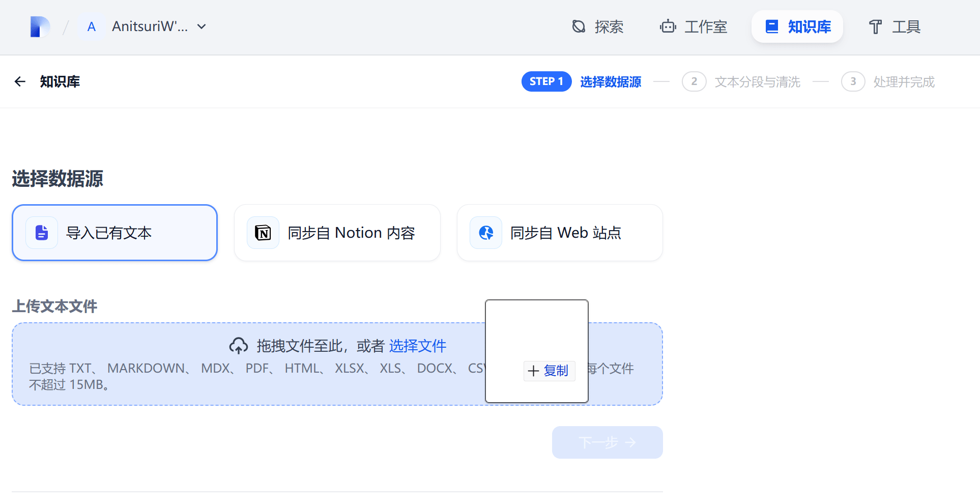Click the Dify logo in top-left corner
Image resolution: width=980 pixels, height=504 pixels.
click(x=40, y=26)
